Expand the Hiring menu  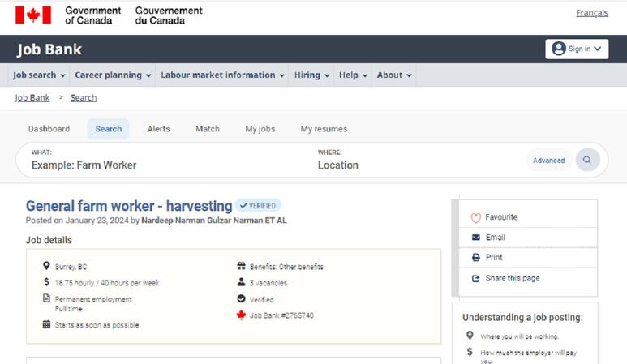point(311,75)
